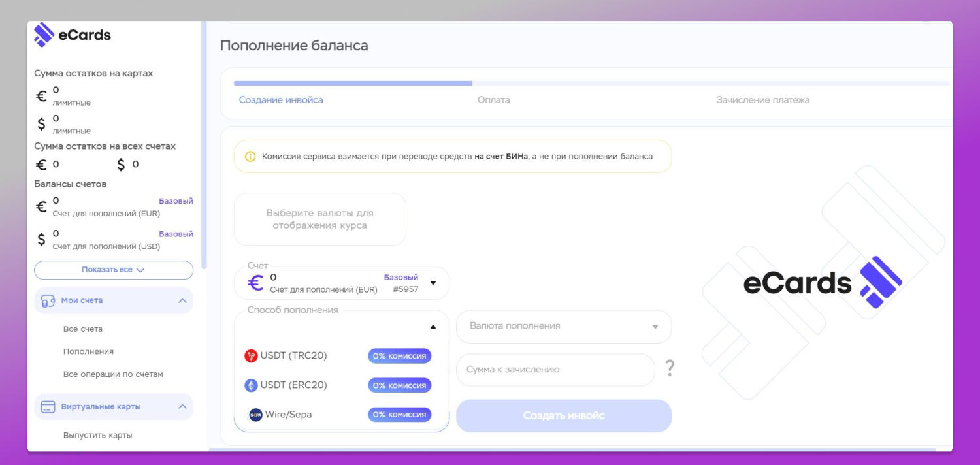Click the Создание инвойса step
Image resolution: width=980 pixels, height=465 pixels.
coord(281,100)
